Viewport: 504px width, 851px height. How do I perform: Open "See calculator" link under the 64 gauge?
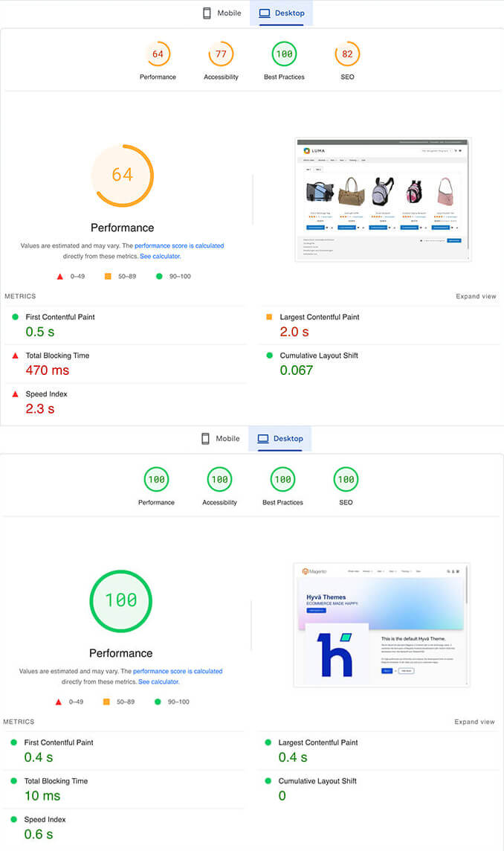(160, 256)
